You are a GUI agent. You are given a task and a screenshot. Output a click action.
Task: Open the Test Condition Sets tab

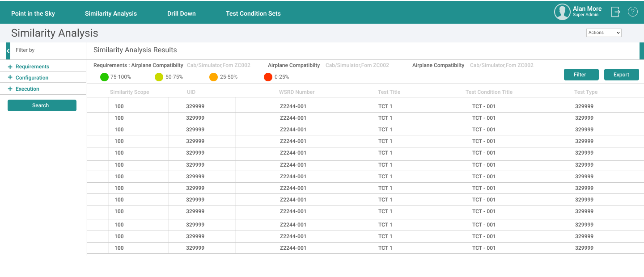coord(253,13)
